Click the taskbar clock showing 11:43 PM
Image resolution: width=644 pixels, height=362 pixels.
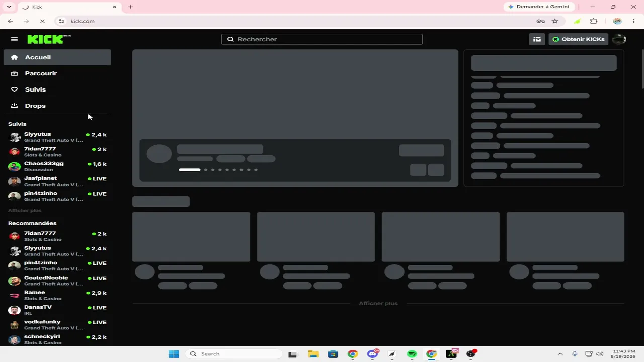click(x=624, y=354)
